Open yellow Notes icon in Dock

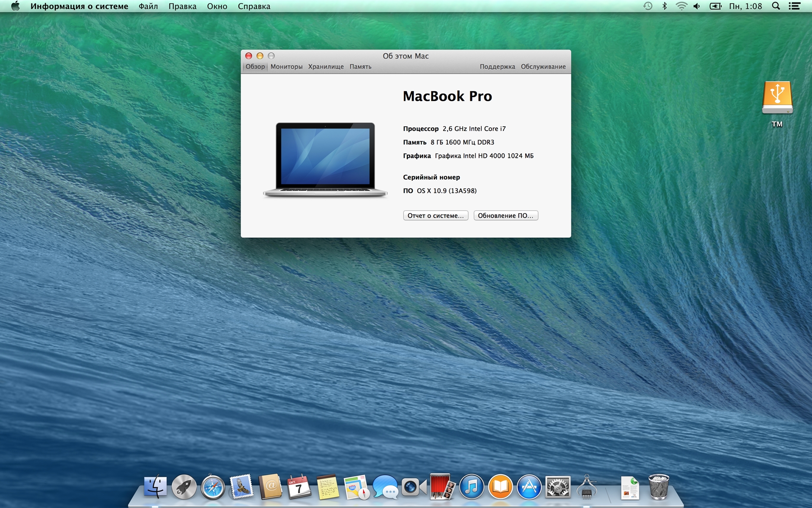tap(327, 487)
